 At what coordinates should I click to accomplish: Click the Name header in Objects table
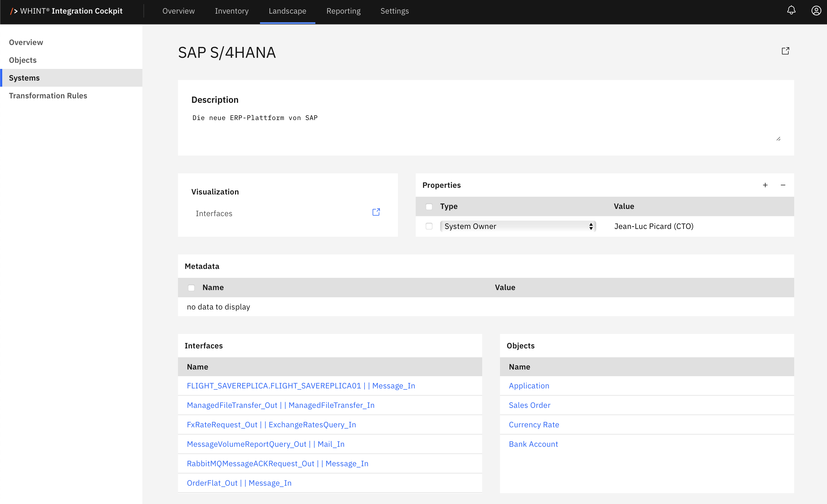[519, 367]
